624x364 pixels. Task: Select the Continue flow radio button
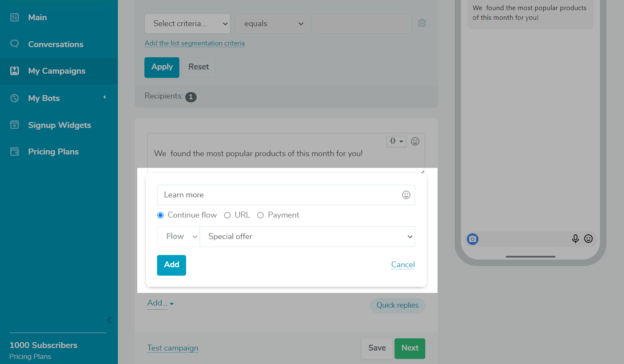point(160,215)
